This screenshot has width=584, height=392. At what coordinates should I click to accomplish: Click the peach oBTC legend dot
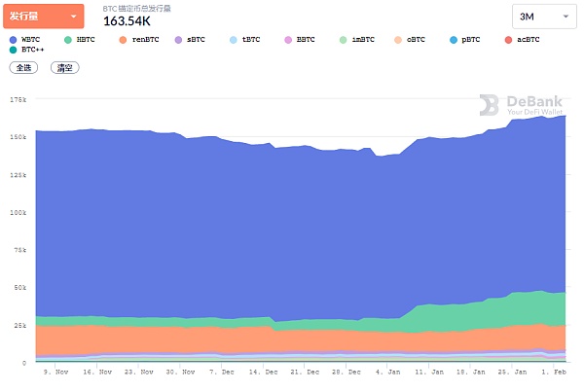[x=399, y=39]
